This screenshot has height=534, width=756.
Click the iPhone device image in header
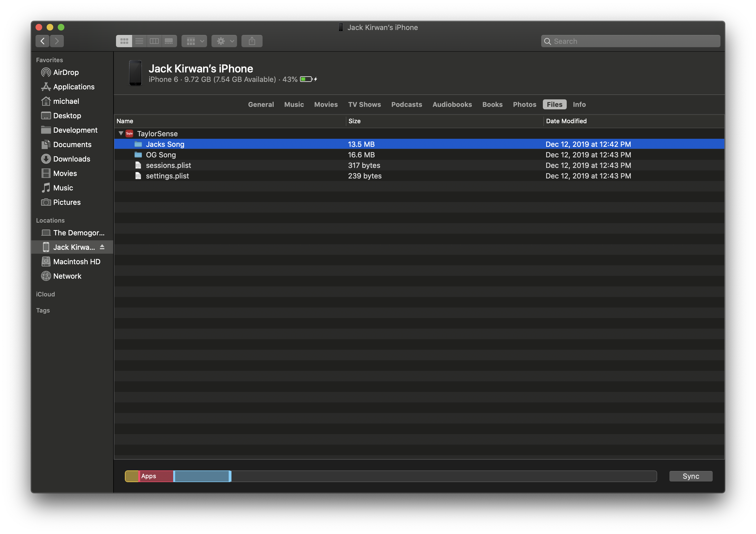[x=135, y=73]
